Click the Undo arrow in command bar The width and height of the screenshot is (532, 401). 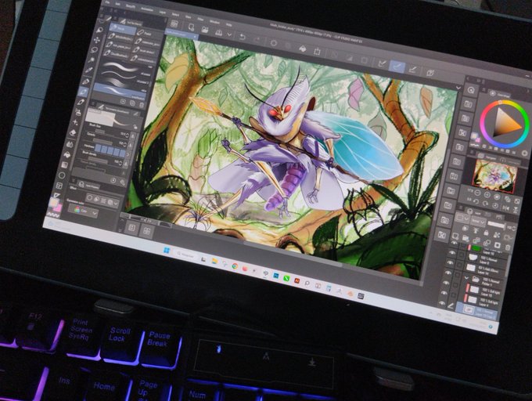pos(243,37)
